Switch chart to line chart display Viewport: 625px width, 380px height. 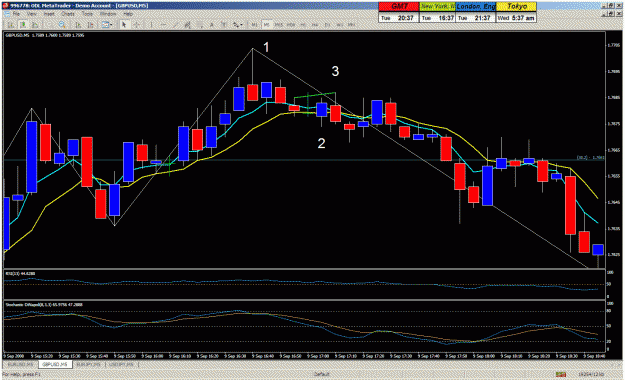pyautogui.click(x=35, y=25)
